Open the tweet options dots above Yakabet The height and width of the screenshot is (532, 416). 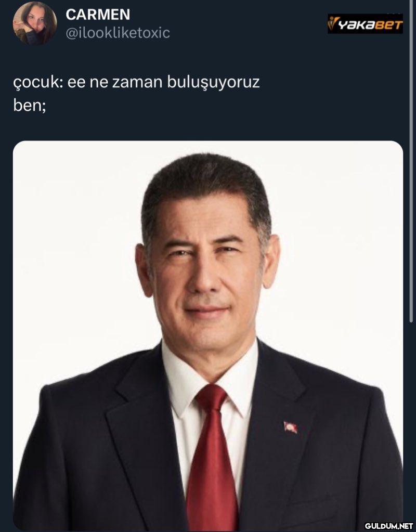(x=395, y=12)
